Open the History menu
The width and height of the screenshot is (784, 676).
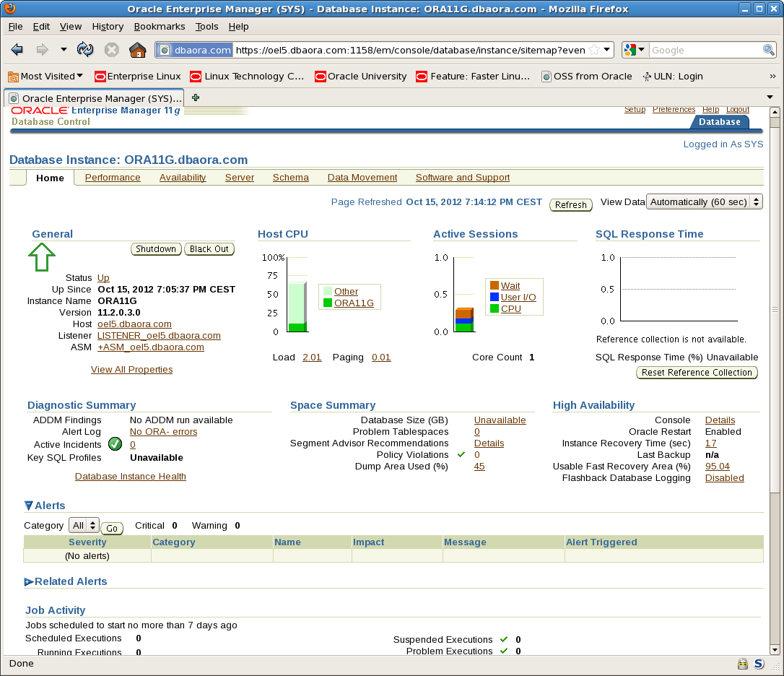[x=108, y=27]
